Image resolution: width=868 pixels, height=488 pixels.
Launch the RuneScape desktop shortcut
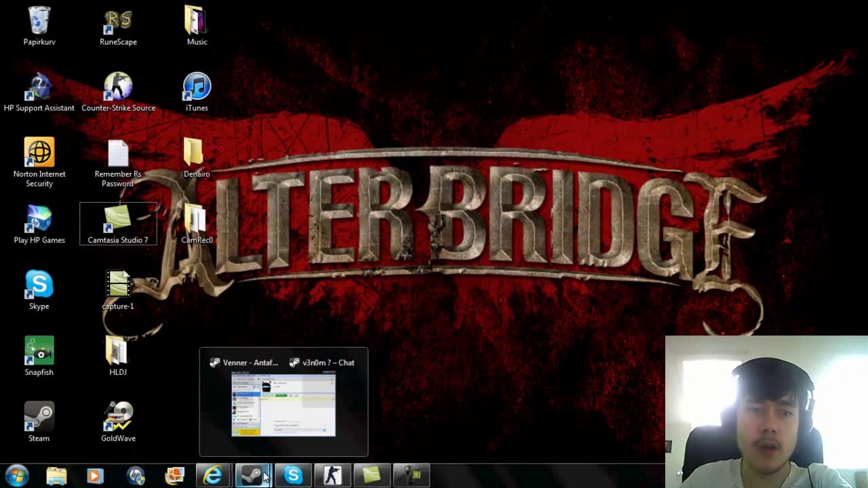118,22
